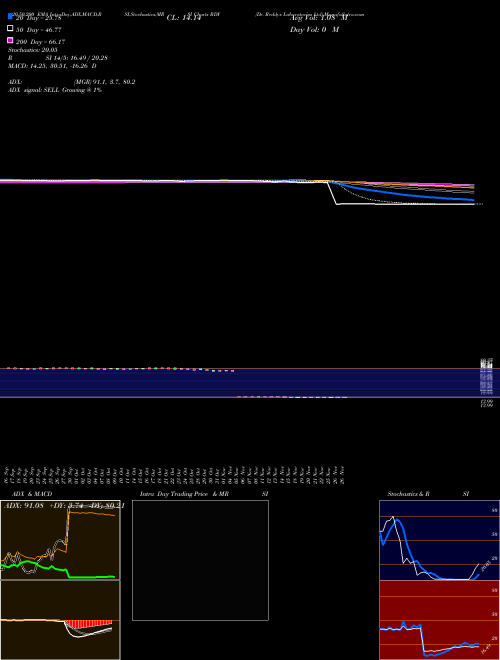Select the '200 Day = 66.17' label
Viewport: 500px width, 660px height.
pyautogui.click(x=40, y=42)
